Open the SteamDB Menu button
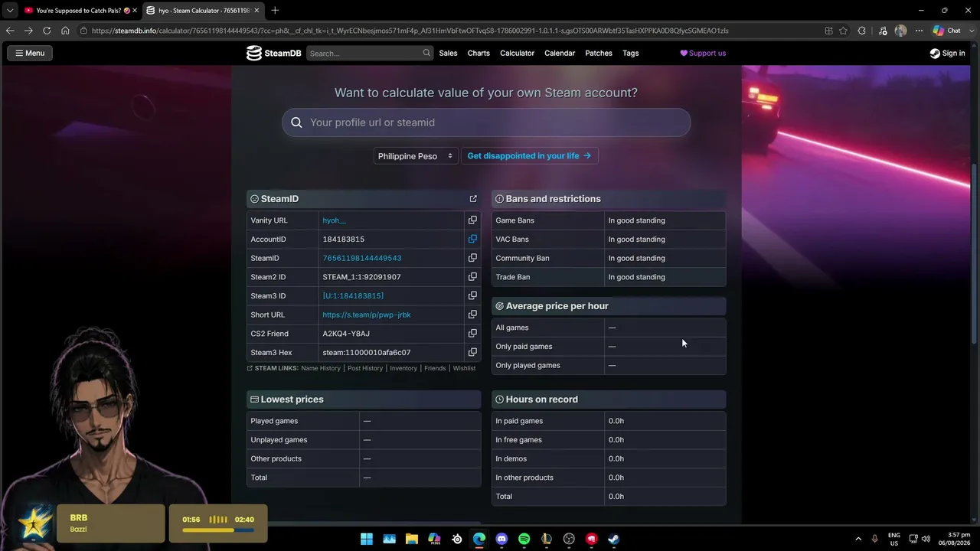The height and width of the screenshot is (551, 980). point(30,53)
